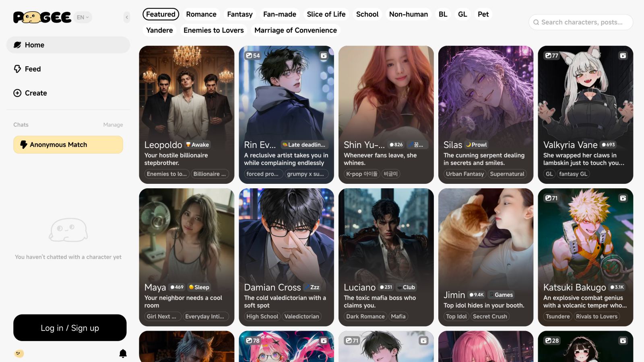
Task: Switch to the Fantasy category
Action: click(240, 14)
